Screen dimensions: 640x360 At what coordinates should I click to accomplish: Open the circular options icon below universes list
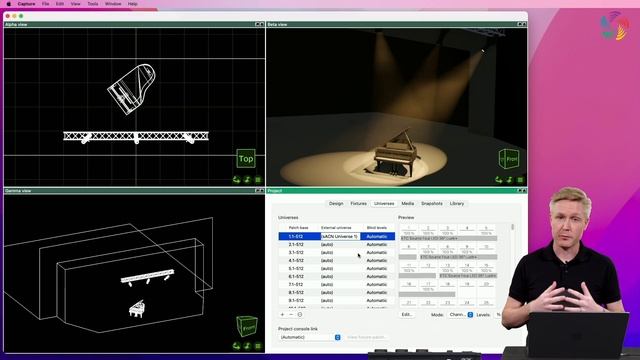click(300, 314)
